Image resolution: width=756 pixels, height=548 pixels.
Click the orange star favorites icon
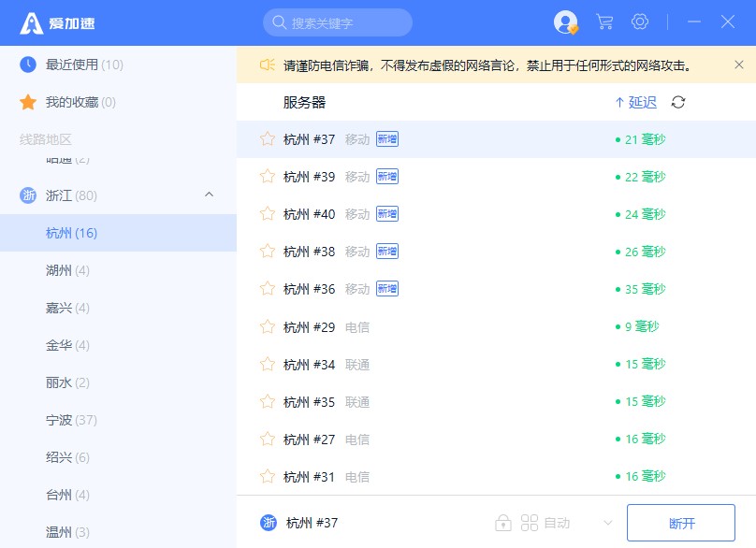pos(28,102)
